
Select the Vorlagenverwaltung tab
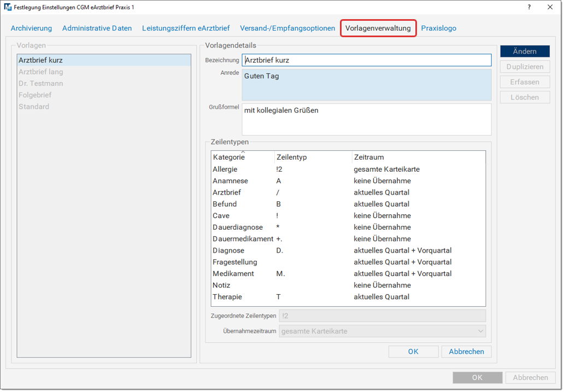(x=378, y=28)
